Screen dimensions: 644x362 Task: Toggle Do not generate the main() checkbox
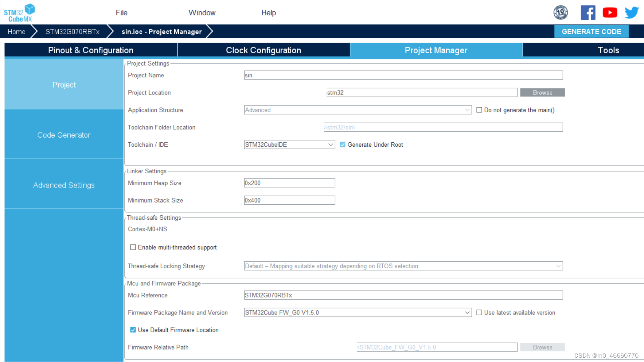[479, 110]
